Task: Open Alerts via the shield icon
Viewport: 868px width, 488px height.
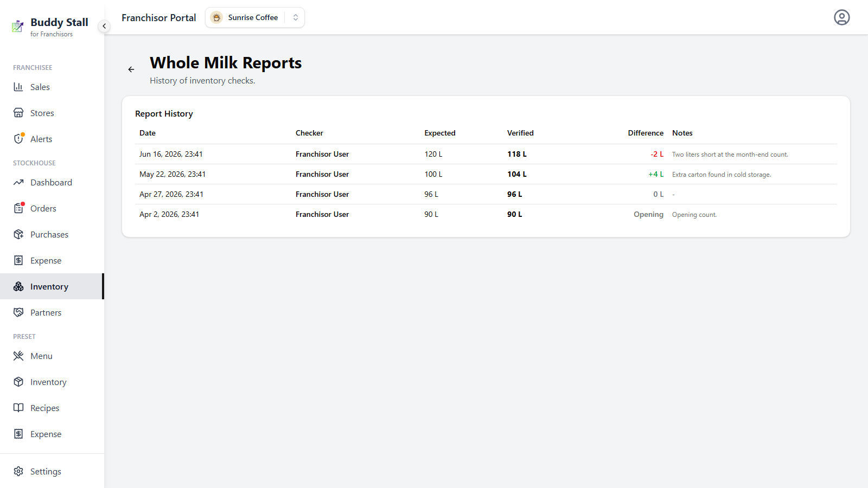Action: [x=18, y=139]
